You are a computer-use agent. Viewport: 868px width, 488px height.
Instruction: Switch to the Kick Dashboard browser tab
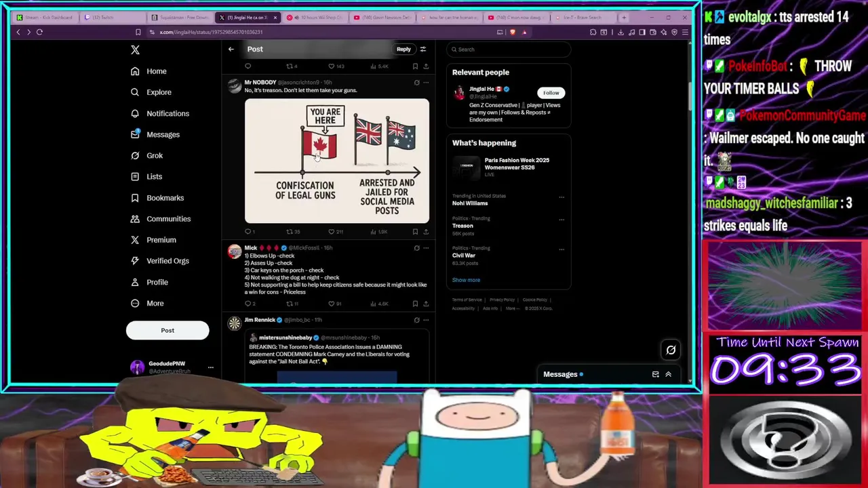click(45, 17)
